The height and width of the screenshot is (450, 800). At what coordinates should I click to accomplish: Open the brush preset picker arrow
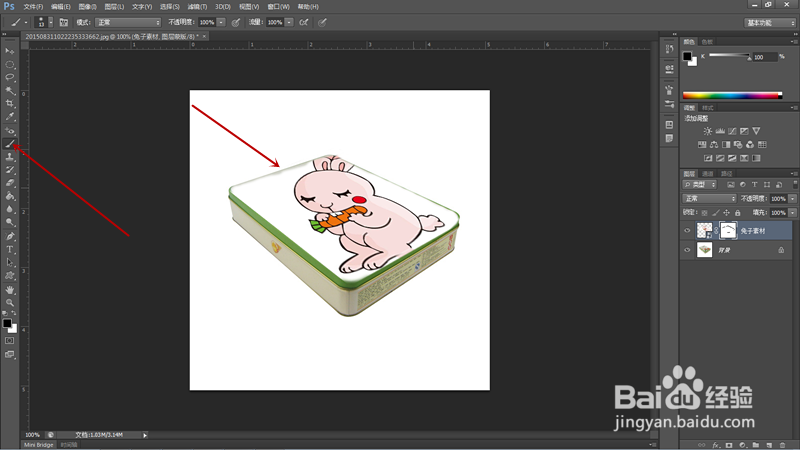tap(50, 22)
